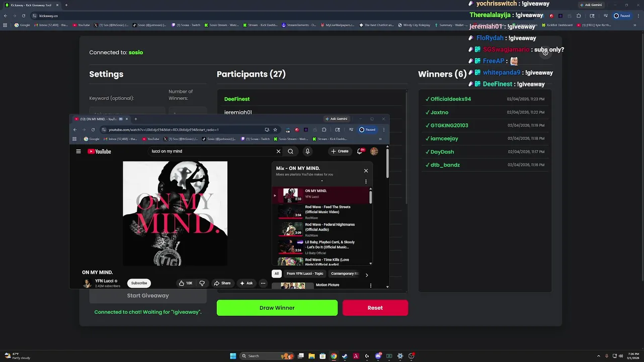Start YouTube voice search microphone
Viewport: 644px width, 362px height.
(x=307, y=151)
